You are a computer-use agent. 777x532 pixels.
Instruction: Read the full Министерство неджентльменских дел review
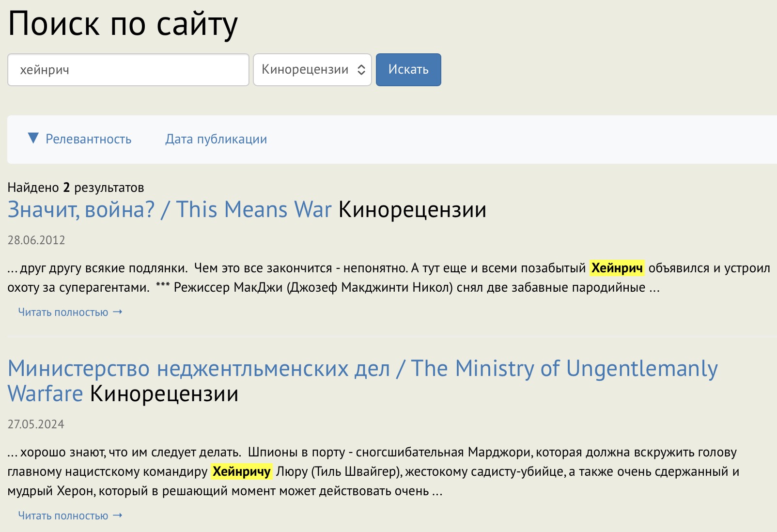[x=63, y=516]
